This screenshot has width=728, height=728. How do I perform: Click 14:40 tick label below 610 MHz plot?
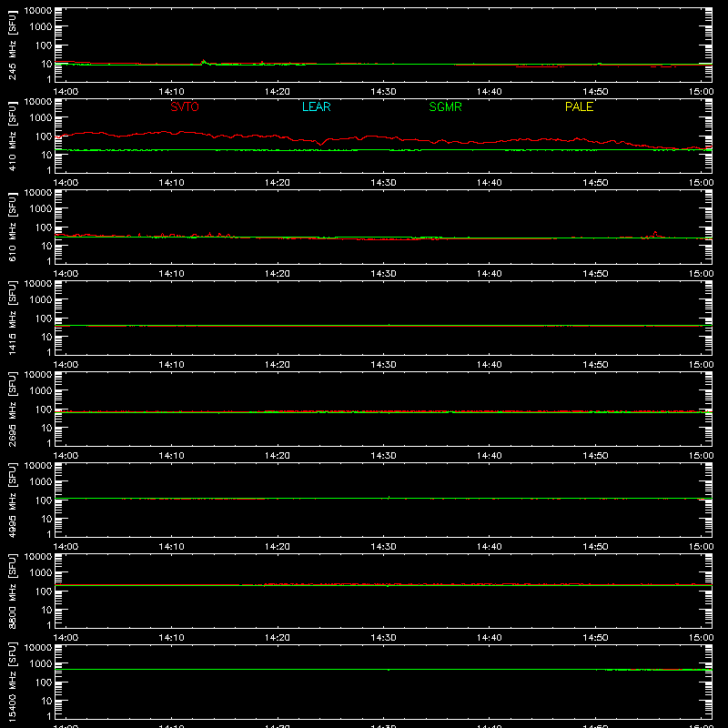click(490, 274)
